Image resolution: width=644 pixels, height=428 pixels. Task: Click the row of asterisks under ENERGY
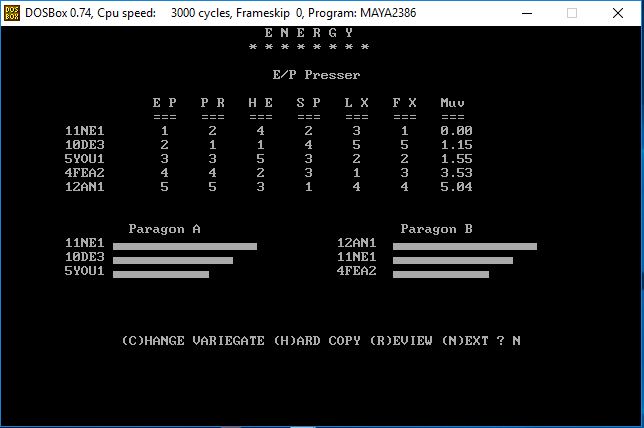click(309, 47)
